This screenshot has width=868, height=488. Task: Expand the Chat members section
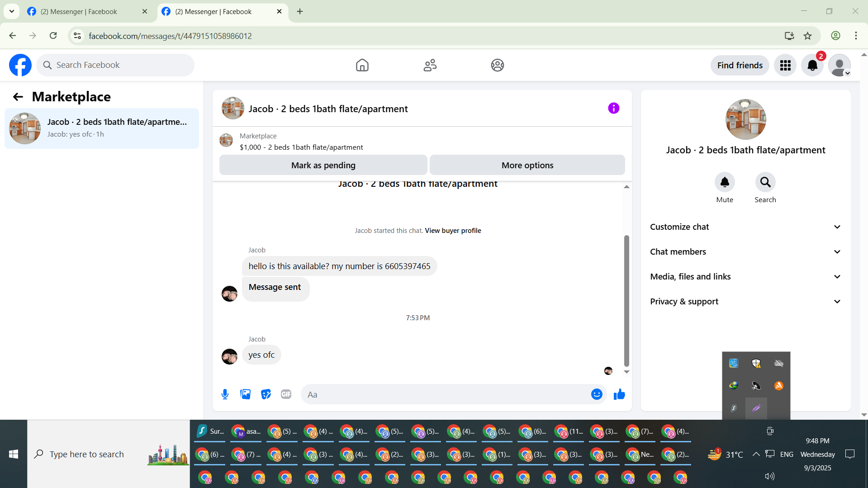click(746, 252)
